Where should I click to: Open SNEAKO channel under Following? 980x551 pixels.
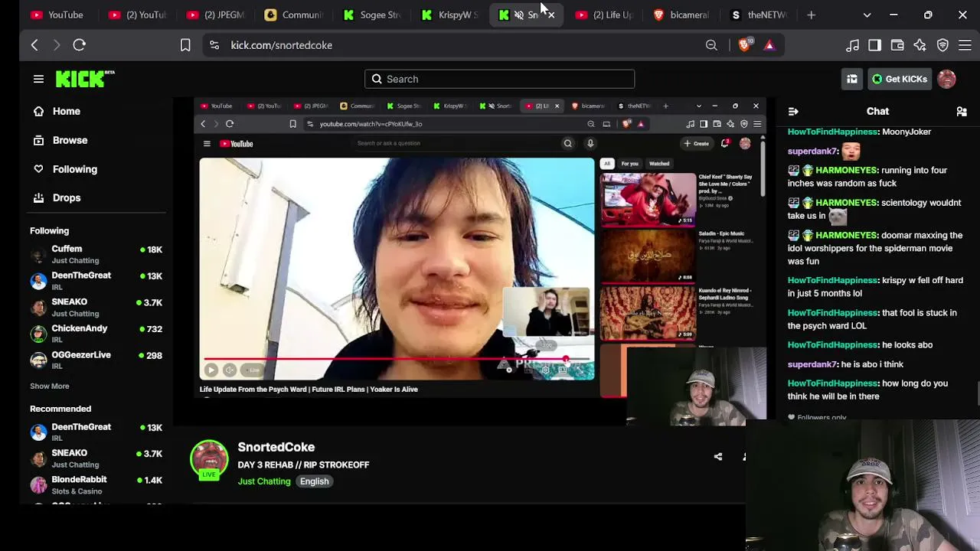pos(96,307)
